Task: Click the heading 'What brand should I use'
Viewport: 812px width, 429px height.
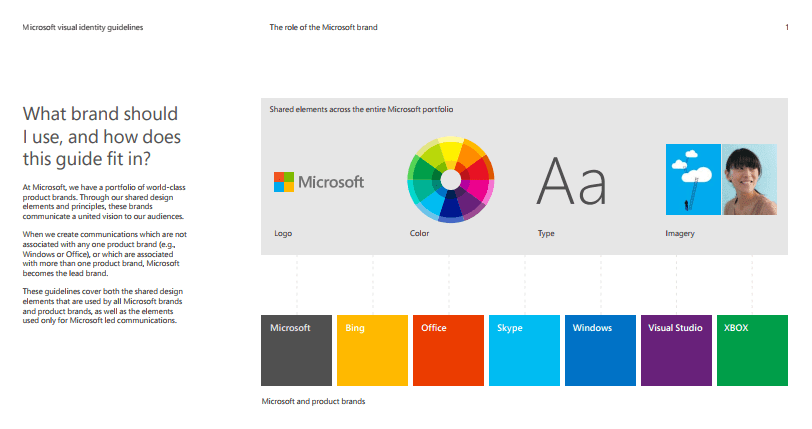Action: coord(102,136)
